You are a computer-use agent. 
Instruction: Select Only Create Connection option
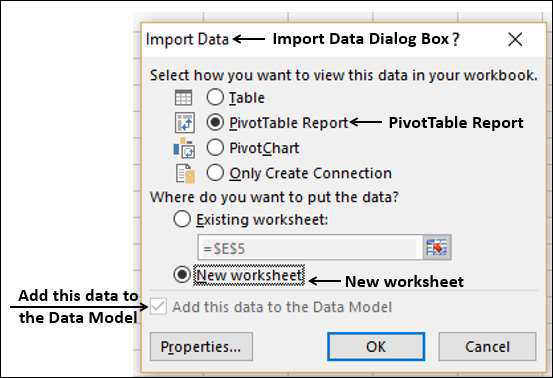[x=215, y=173]
